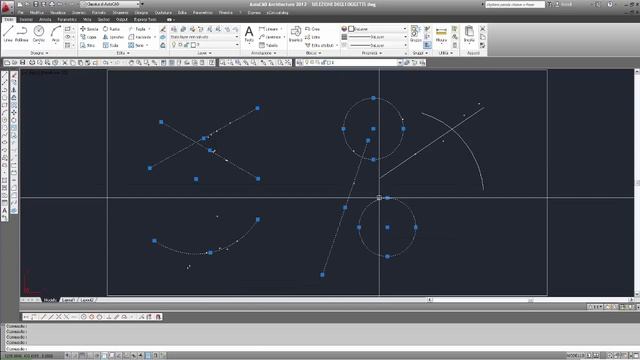Image resolution: width=640 pixels, height=360 pixels.
Task: Switch to the Layout1 tab
Action: coord(68,300)
